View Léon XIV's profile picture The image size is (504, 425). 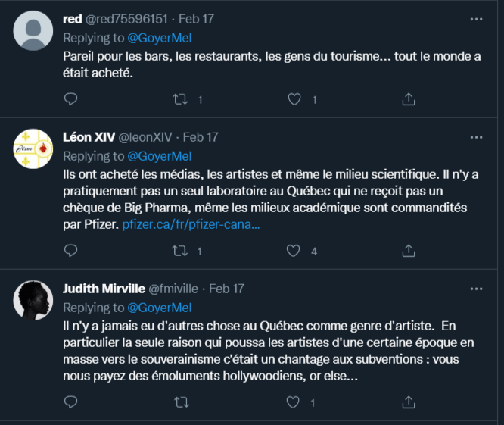point(33,148)
